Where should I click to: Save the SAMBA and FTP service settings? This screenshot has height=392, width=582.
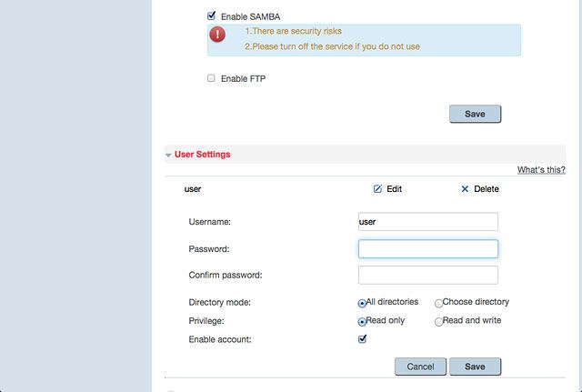(475, 114)
